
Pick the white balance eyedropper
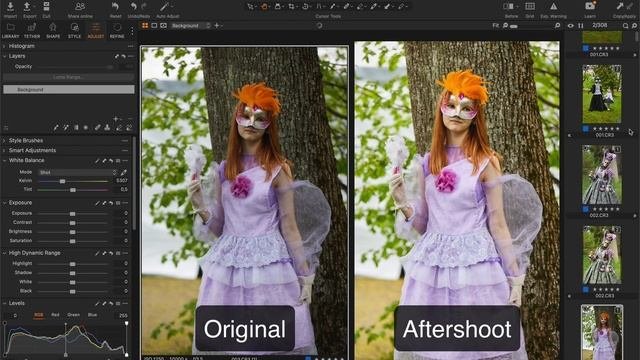[x=123, y=172]
